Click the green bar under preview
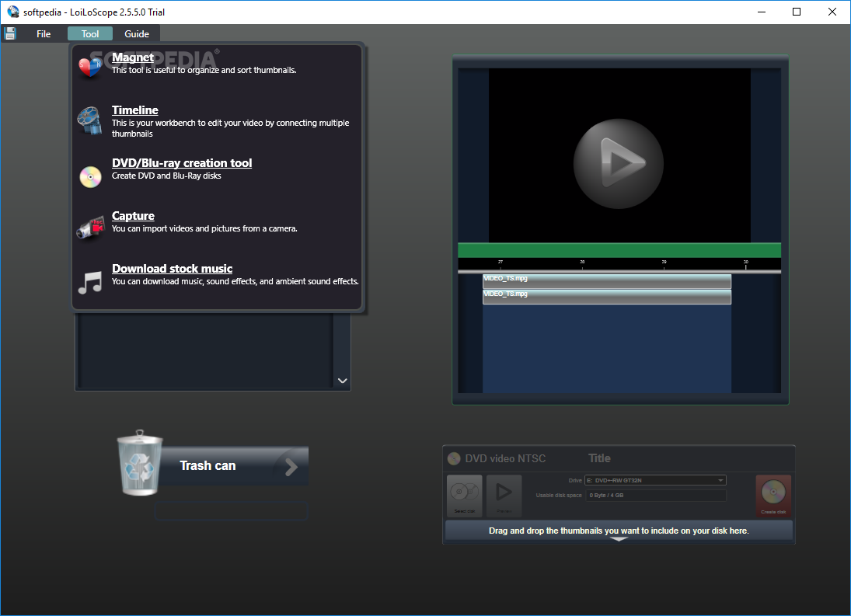Image resolution: width=851 pixels, height=616 pixels. coord(619,250)
